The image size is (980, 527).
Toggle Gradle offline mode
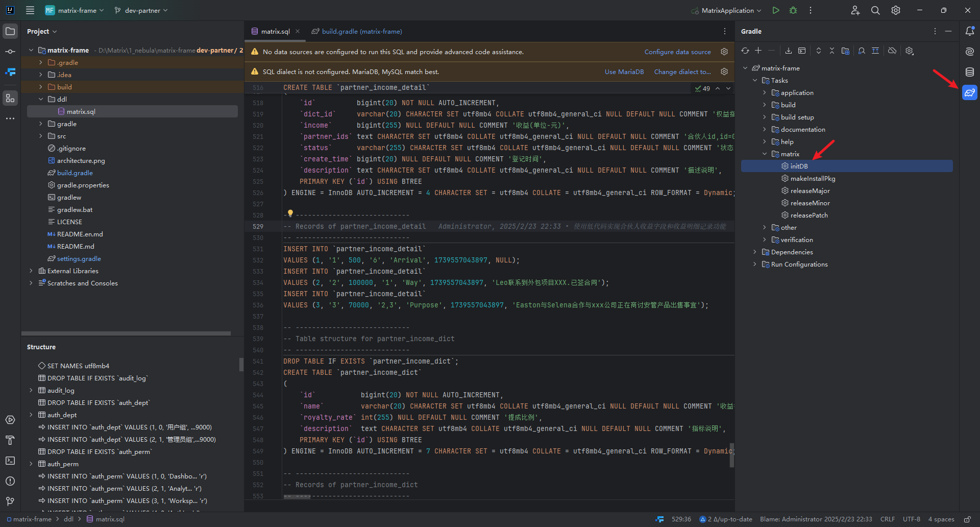click(892, 51)
